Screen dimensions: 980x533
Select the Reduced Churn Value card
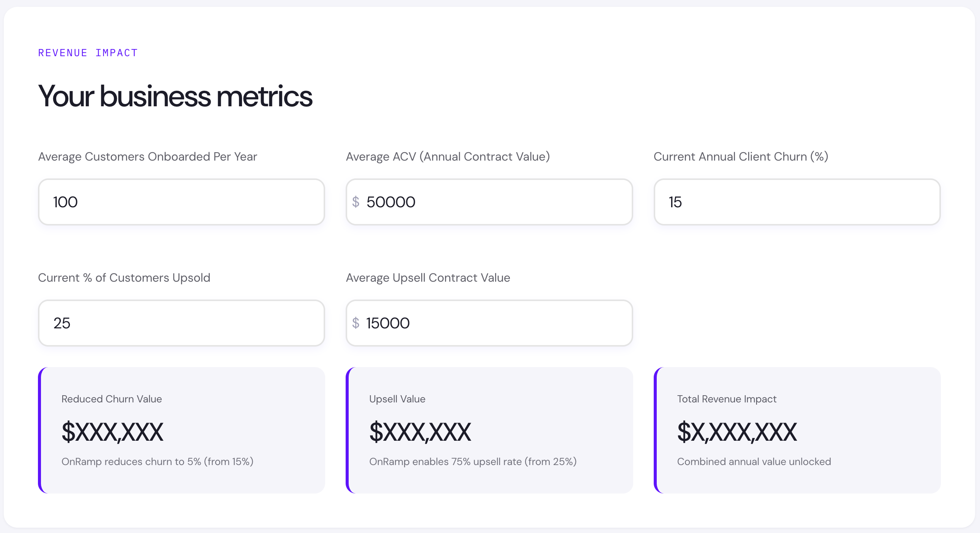(181, 429)
